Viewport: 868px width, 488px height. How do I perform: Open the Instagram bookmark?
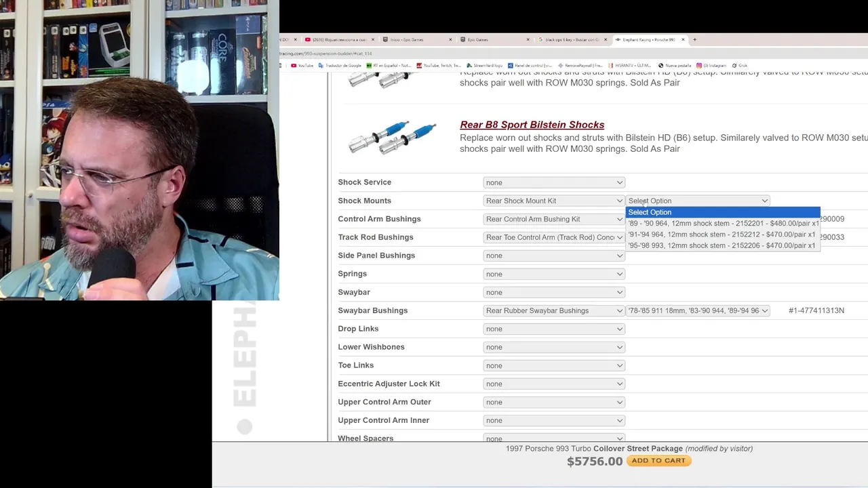(711, 66)
